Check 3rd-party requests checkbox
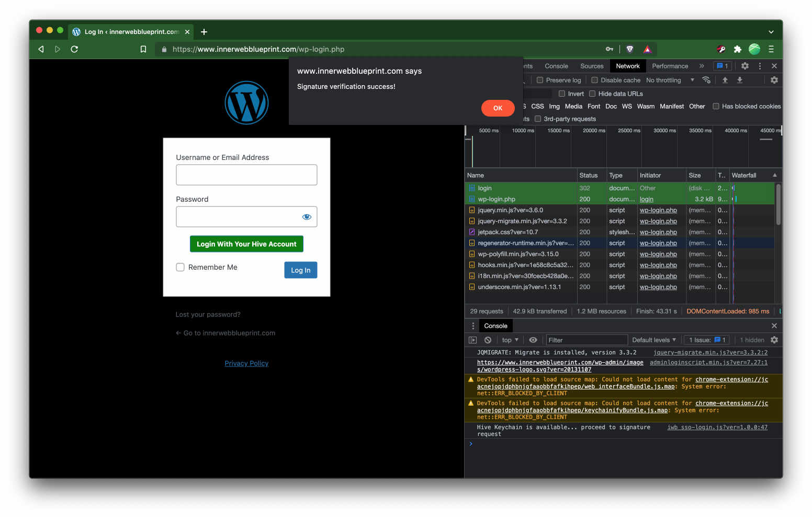The height and width of the screenshot is (517, 812). 537,119
